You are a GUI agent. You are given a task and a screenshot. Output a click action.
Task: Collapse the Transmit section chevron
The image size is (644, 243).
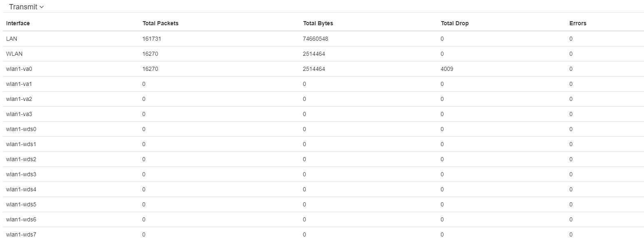coord(42,7)
